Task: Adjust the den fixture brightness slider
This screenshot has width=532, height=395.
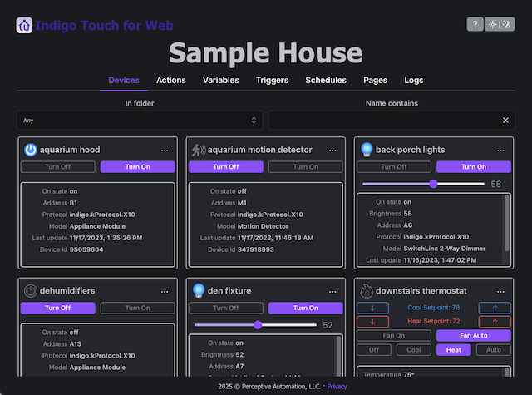Action: (255, 325)
